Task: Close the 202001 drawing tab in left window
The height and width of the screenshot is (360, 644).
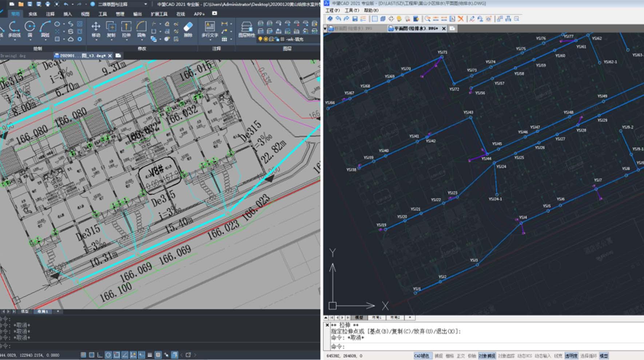Action: click(110, 56)
